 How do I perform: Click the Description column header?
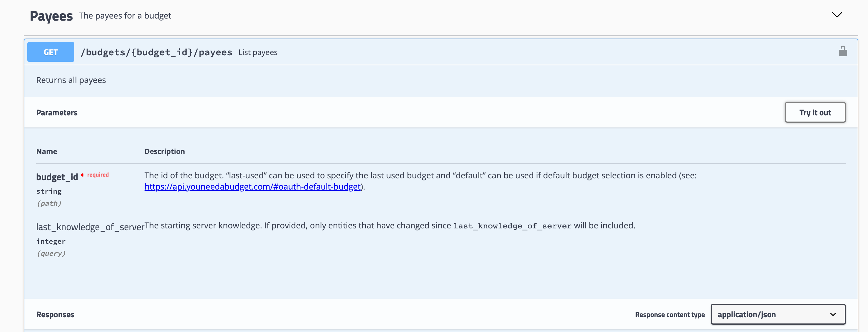165,152
